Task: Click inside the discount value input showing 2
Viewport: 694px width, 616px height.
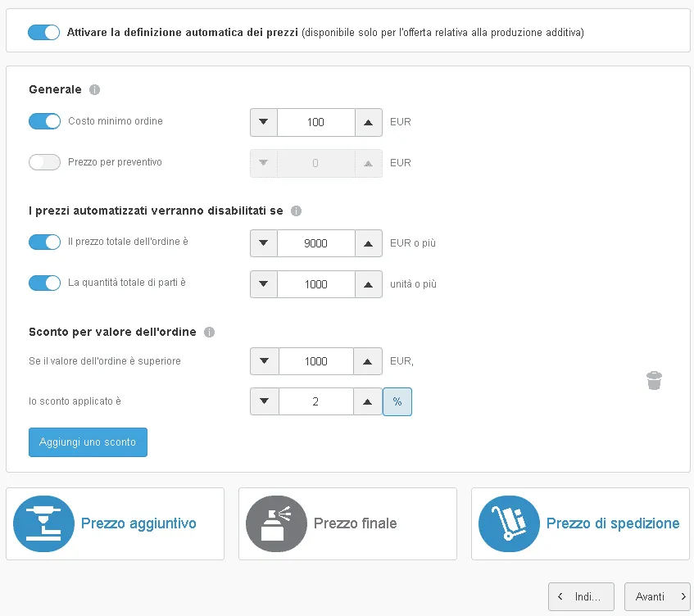Action: (316, 401)
